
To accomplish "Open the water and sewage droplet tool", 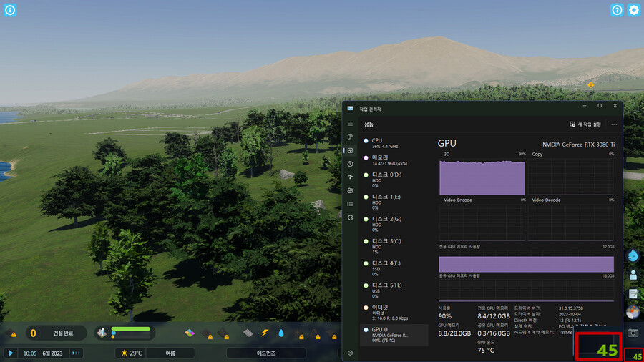I will coord(281,333).
